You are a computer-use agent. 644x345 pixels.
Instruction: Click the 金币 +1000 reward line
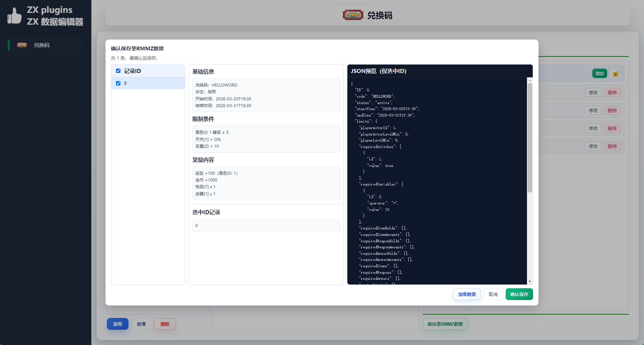(x=206, y=180)
